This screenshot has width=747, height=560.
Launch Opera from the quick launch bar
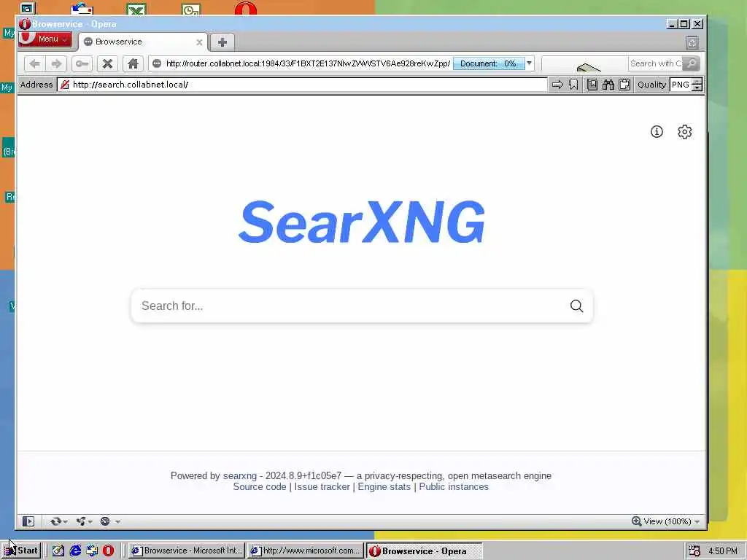(x=108, y=551)
